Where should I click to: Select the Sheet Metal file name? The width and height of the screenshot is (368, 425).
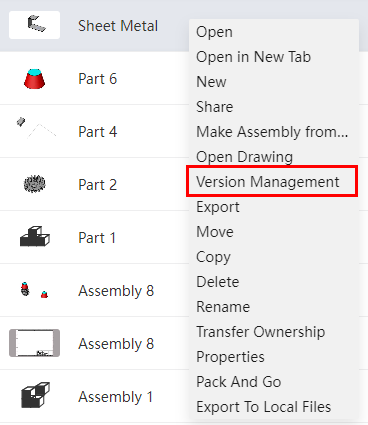pos(118,26)
